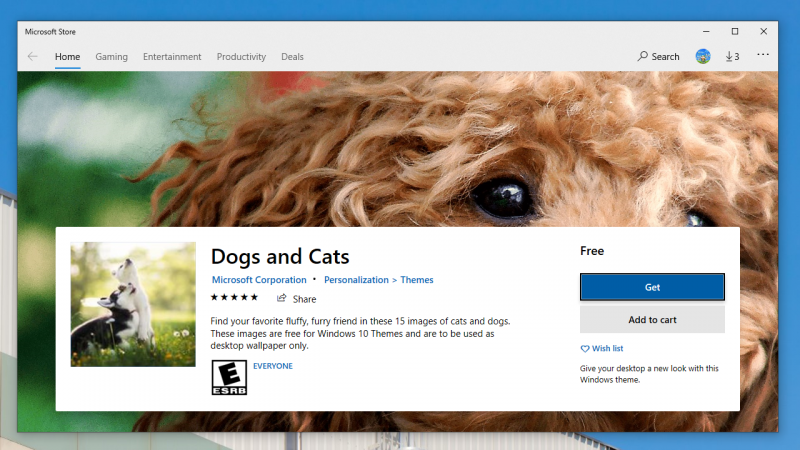Select the Home tab

tap(67, 57)
